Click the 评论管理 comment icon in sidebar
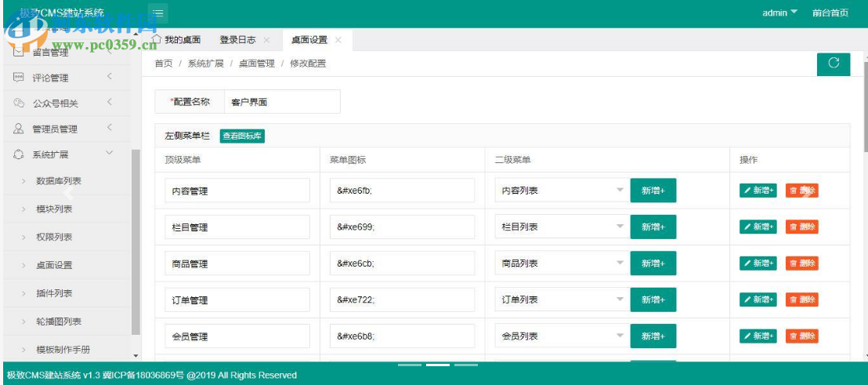The width and height of the screenshot is (868, 385). pos(19,78)
